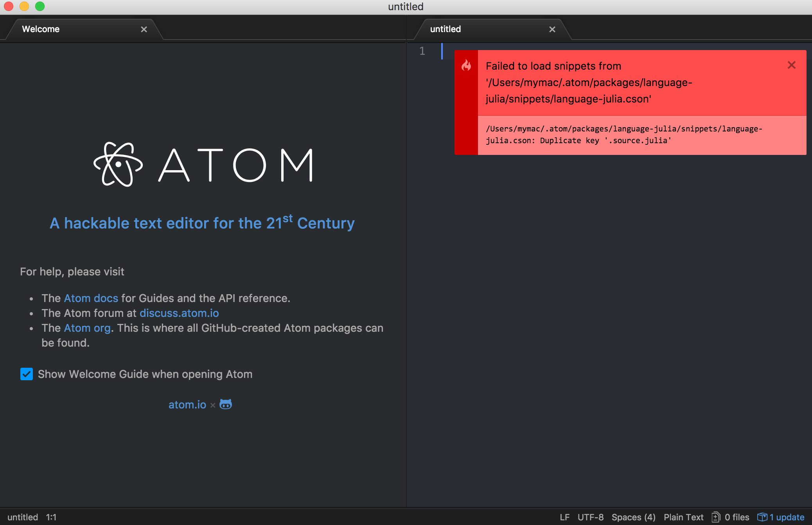Click the atom.io link at page bottom
Viewport: 812px width, 525px height.
(x=187, y=404)
